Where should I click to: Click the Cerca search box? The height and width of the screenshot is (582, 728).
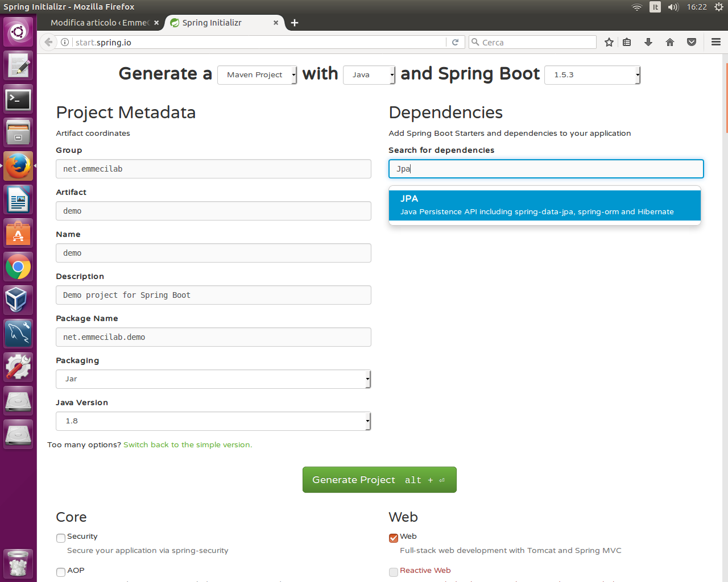point(532,42)
